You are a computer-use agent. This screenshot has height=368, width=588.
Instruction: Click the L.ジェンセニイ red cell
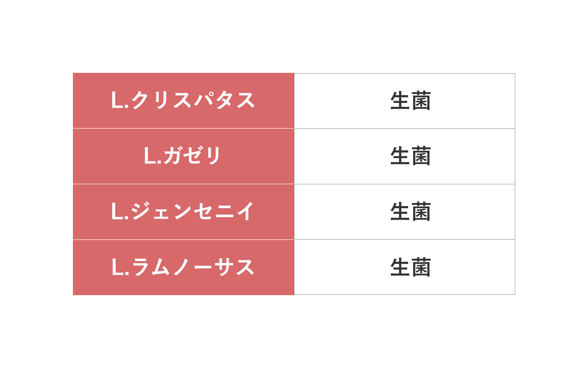[183, 212]
